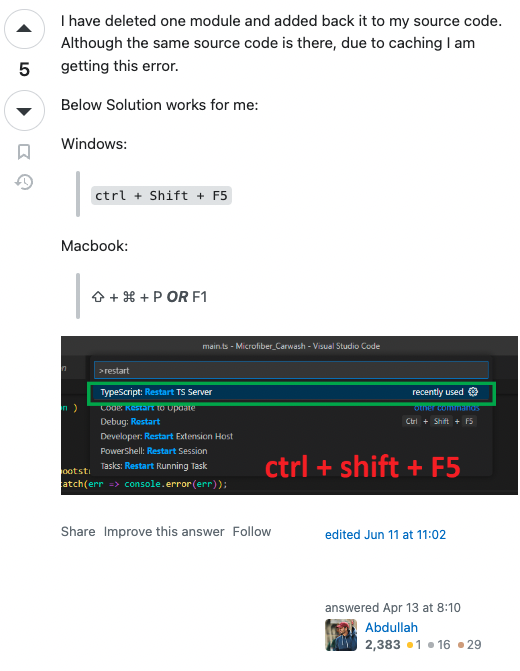520x671 pixels.
Task: Open the embedded VS Code screenshot
Action: click(x=289, y=416)
